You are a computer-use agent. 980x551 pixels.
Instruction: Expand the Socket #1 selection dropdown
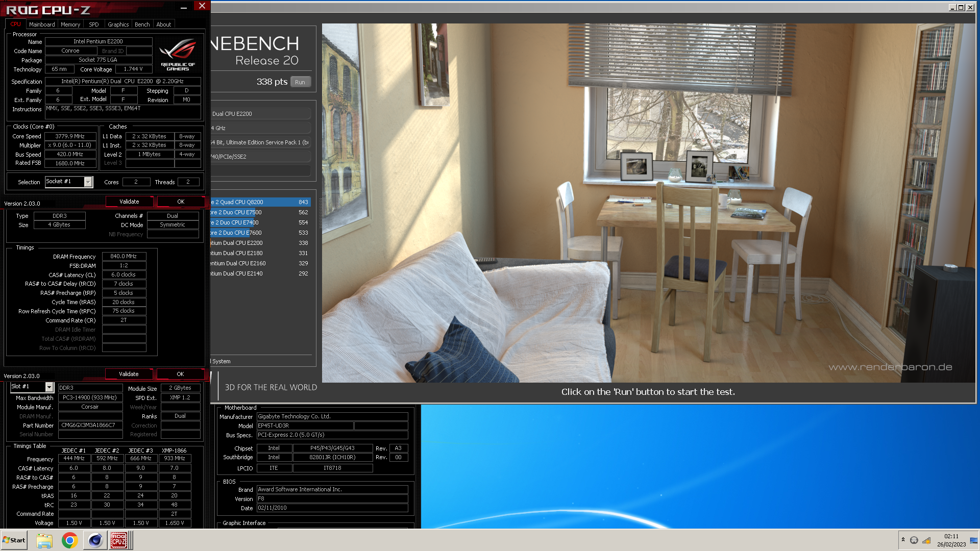[x=88, y=182]
